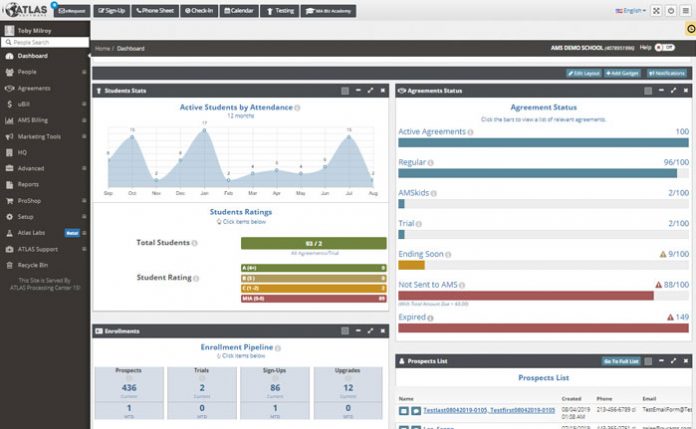Screen dimensions: 696x429
Task: Click the yellow clock icon at right edge
Action: (691, 29)
